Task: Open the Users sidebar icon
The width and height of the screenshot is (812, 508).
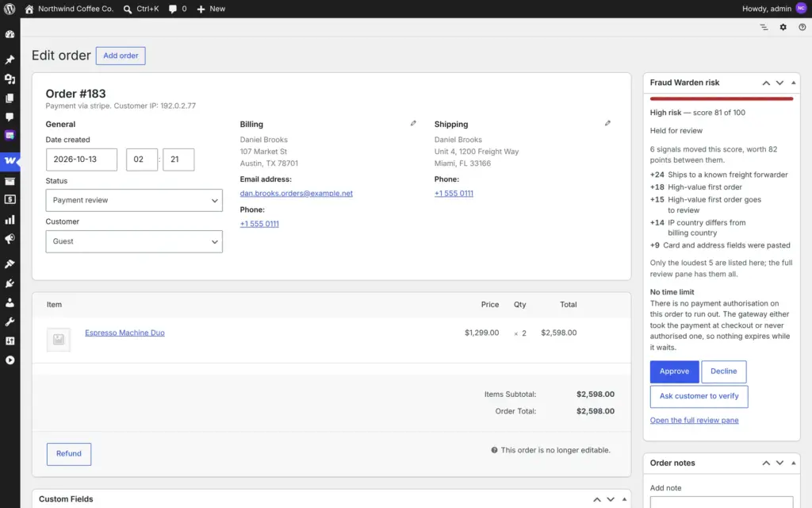Action: click(10, 302)
